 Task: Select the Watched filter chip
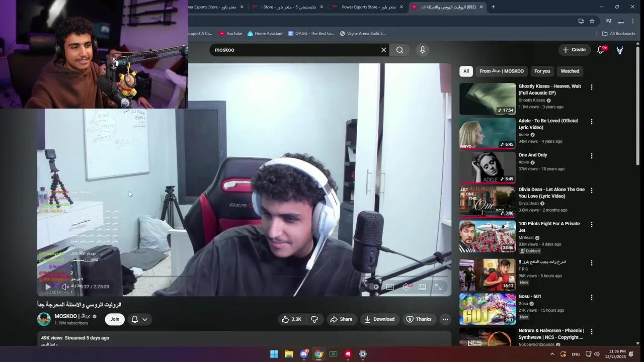pos(570,71)
